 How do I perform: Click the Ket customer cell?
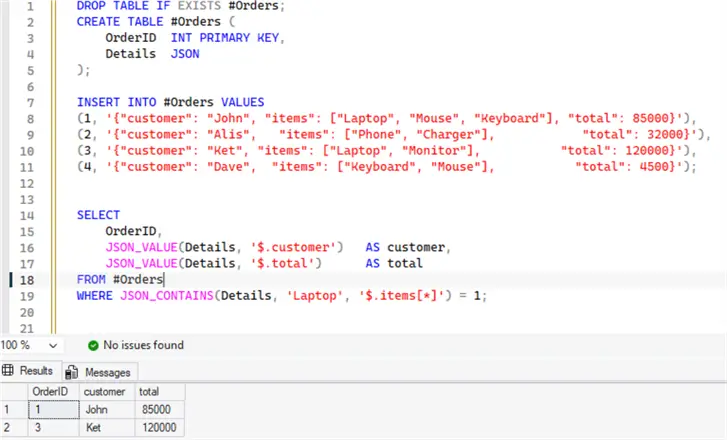[107, 427]
